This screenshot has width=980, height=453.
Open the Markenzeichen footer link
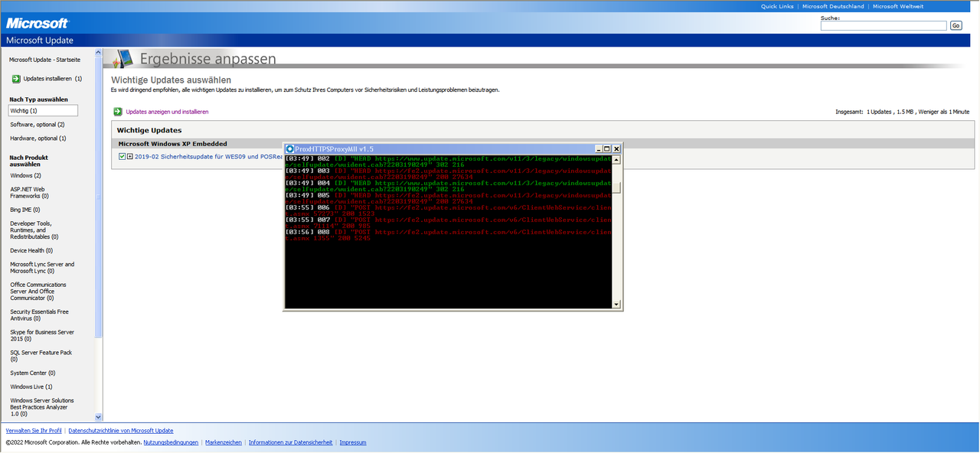click(224, 442)
